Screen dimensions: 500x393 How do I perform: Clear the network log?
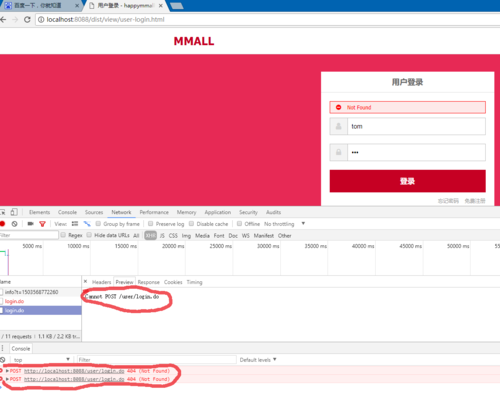(14, 224)
